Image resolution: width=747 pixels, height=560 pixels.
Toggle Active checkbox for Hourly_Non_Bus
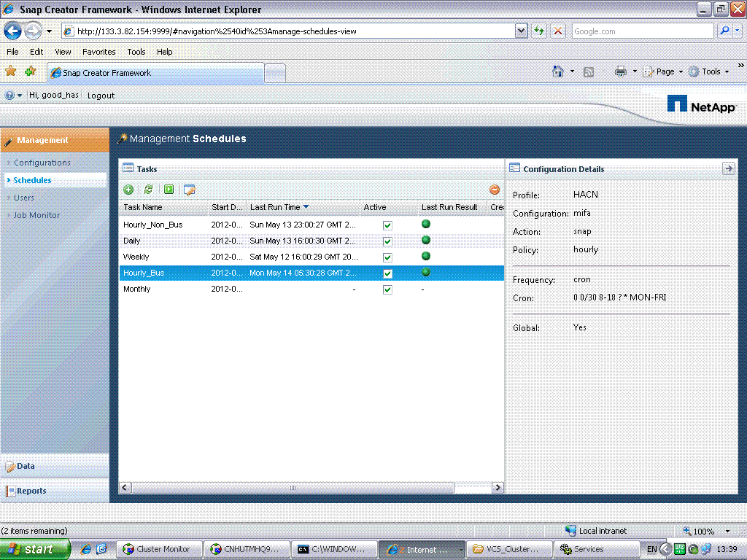[388, 225]
